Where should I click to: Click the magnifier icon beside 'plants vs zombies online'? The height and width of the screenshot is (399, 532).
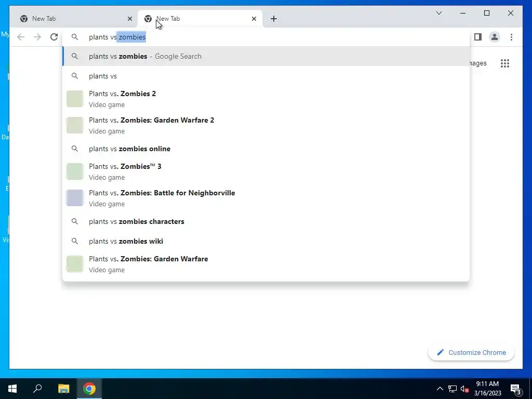click(x=75, y=149)
